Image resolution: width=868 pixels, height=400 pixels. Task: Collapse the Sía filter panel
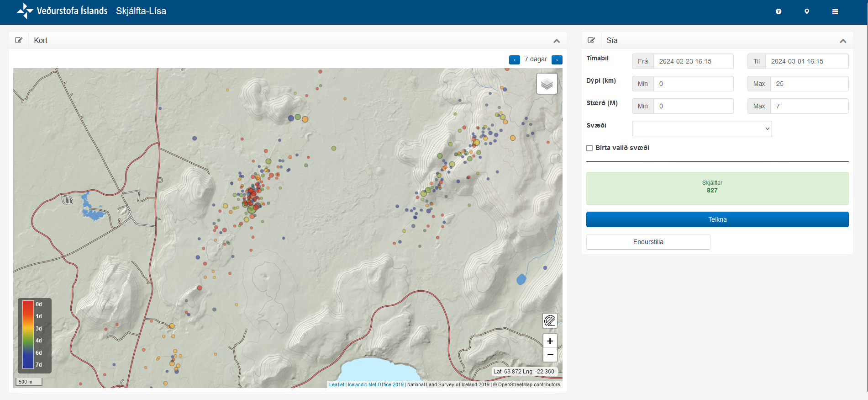point(843,41)
